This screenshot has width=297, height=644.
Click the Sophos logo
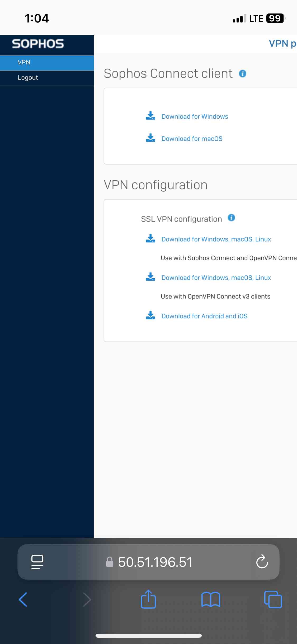[38, 44]
